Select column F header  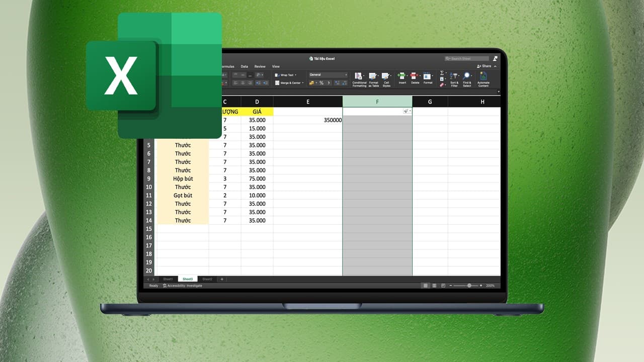tap(377, 102)
